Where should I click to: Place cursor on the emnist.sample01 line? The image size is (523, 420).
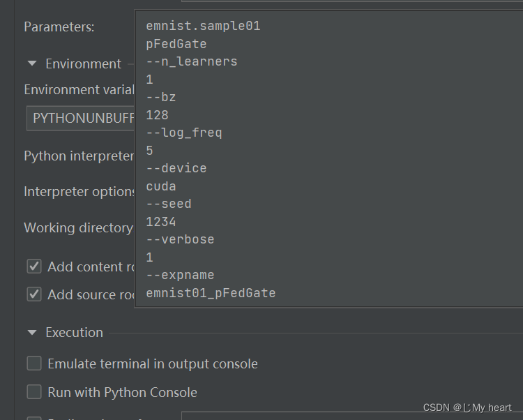pos(203,27)
